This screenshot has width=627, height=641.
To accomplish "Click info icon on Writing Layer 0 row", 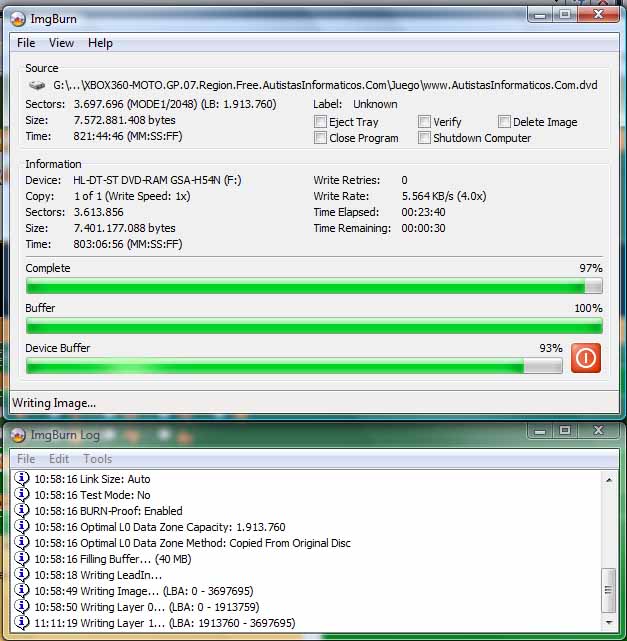I will click(x=22, y=606).
